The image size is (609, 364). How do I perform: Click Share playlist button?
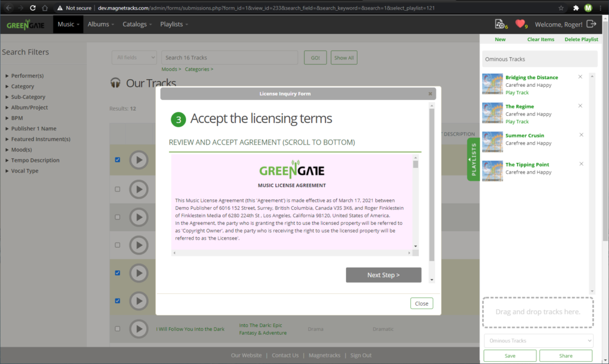tap(566, 356)
